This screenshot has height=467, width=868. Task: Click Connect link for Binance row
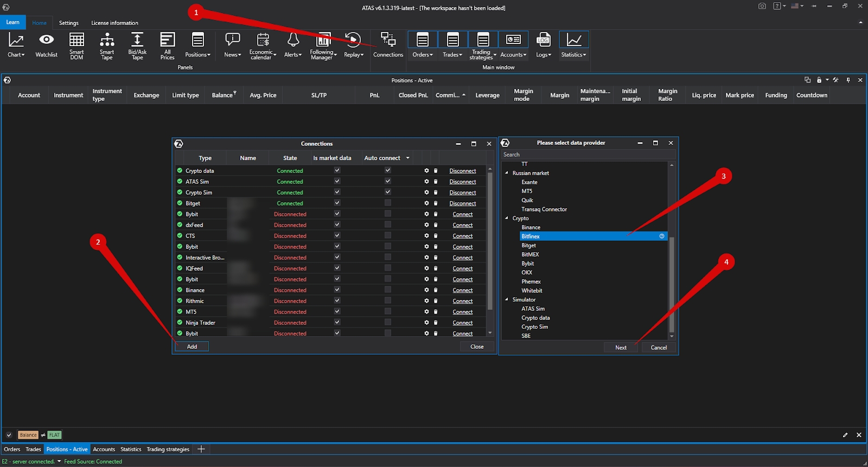tap(462, 290)
